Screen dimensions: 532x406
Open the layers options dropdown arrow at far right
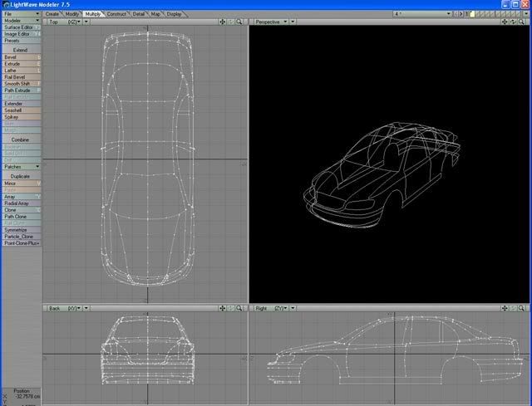(x=526, y=14)
